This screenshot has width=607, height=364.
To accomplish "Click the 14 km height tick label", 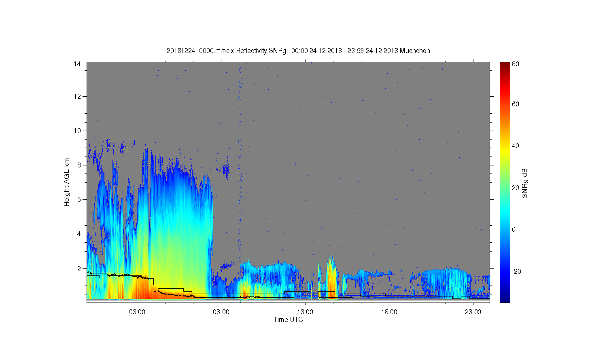I will point(77,64).
